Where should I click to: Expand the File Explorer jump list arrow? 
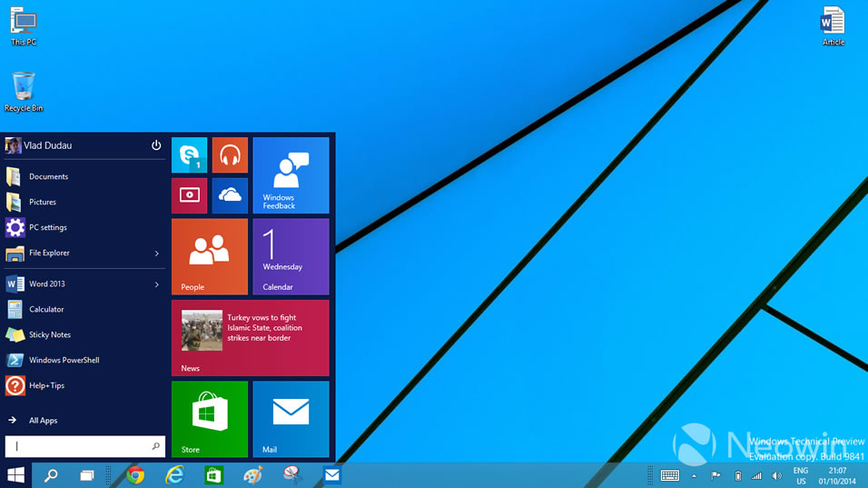tap(156, 254)
